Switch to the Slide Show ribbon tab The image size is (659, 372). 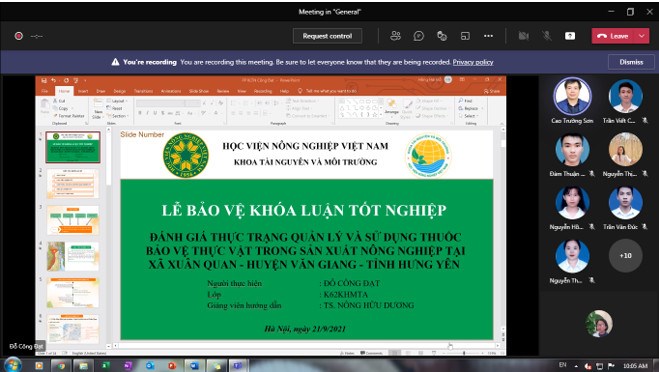tap(198, 91)
